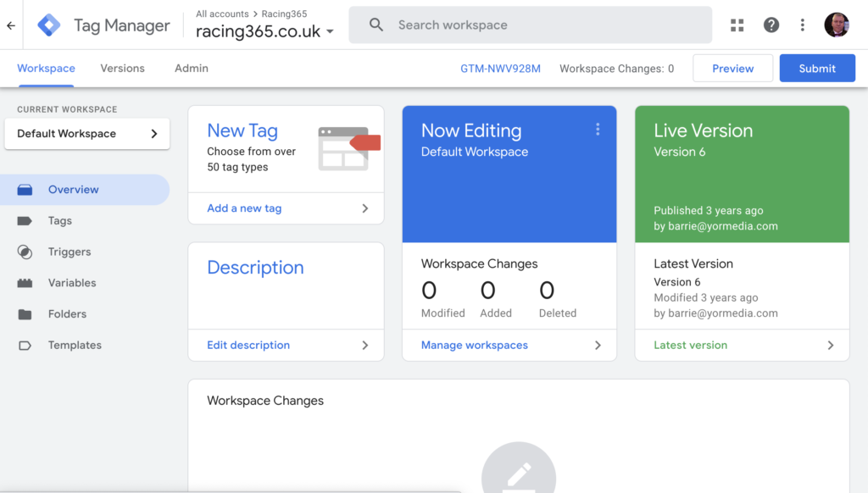Open the header more options menu
The image size is (868, 493).
[x=802, y=25]
